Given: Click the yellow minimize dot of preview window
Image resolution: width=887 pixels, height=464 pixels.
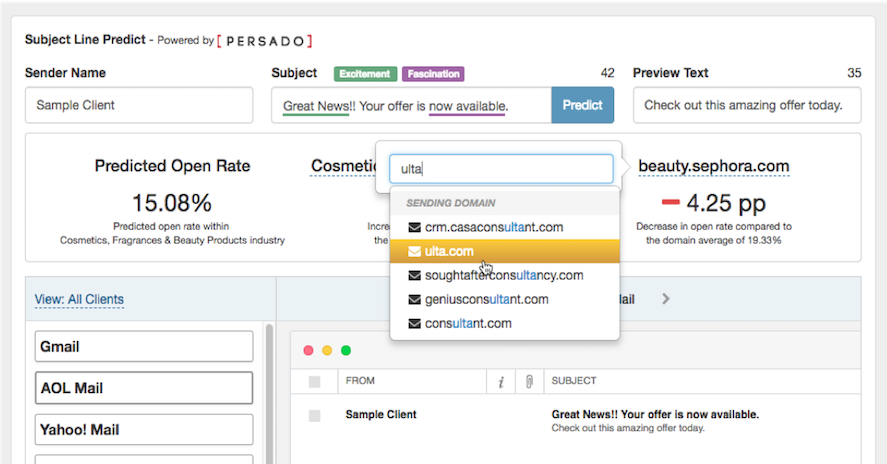Looking at the screenshot, I should coord(327,350).
